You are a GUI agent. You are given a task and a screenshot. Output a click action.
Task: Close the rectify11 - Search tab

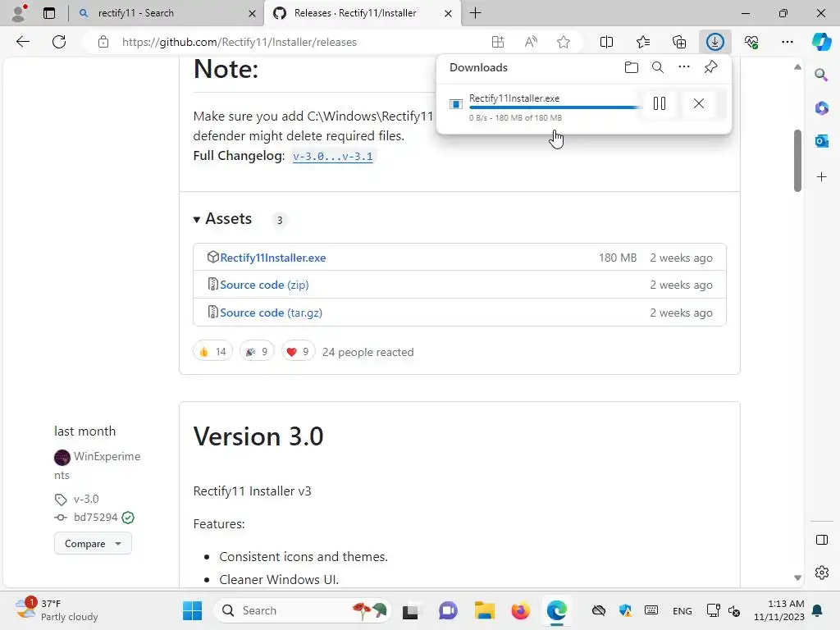tap(252, 13)
